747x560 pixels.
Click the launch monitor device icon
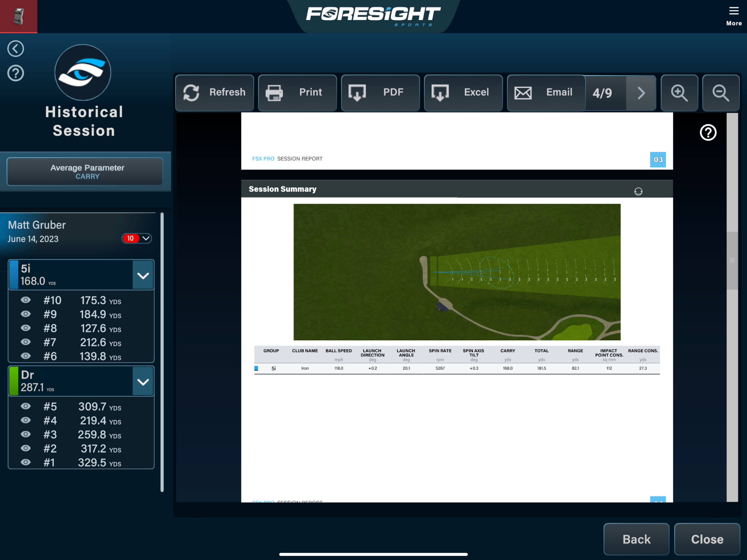pos(19,16)
